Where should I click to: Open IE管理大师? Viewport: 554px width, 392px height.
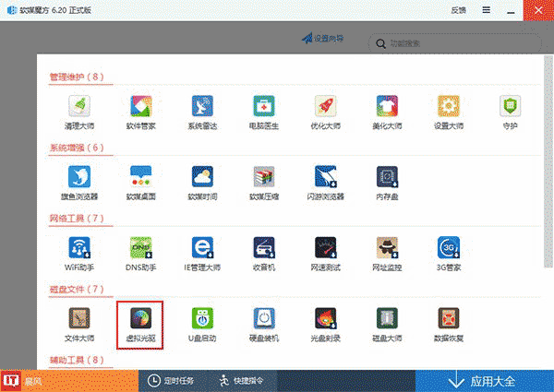[202, 254]
